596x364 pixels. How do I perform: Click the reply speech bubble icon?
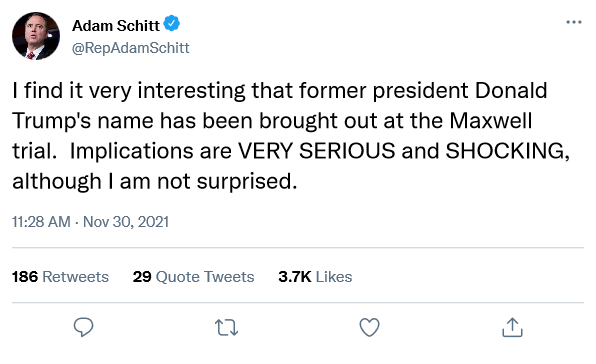coord(83,327)
